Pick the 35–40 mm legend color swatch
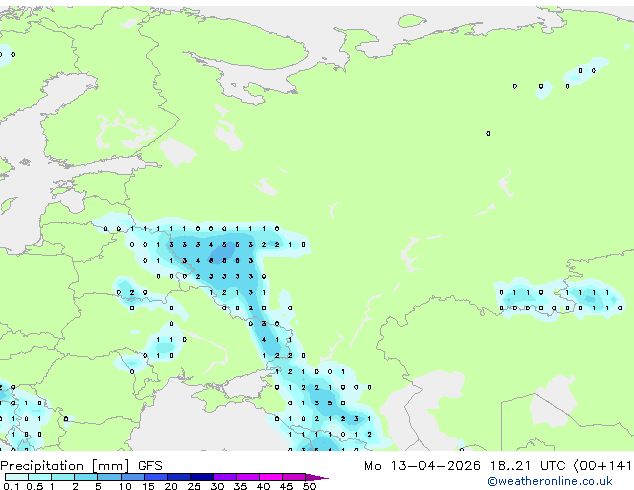This screenshot has width=634, height=490. tap(248, 477)
